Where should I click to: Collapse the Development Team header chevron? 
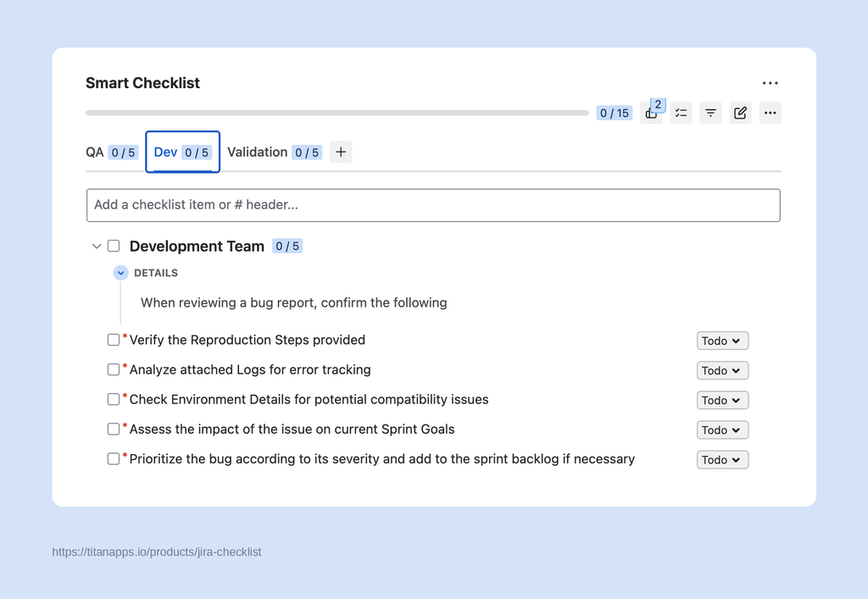coord(97,247)
